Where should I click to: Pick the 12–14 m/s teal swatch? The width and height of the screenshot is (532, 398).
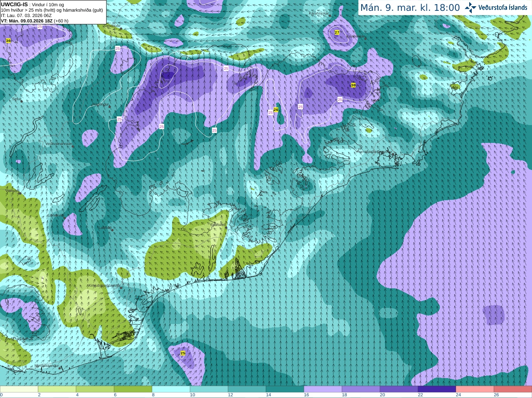(247, 389)
